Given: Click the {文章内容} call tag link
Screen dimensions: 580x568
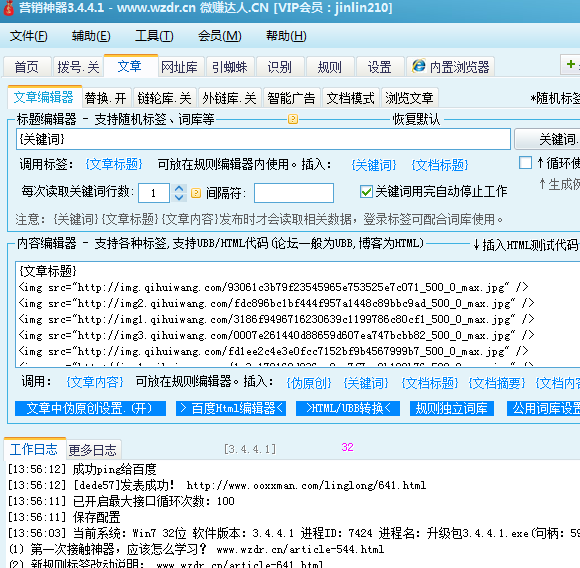Looking at the screenshot, I should click(x=95, y=382).
